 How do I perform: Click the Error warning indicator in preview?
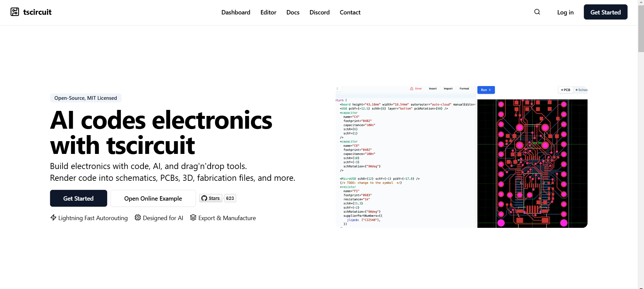(416, 89)
